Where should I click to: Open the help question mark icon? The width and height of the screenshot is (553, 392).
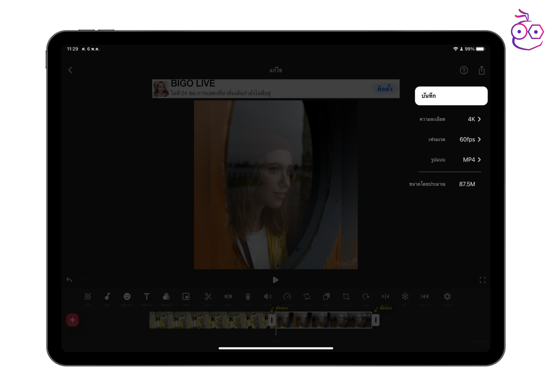point(463,70)
